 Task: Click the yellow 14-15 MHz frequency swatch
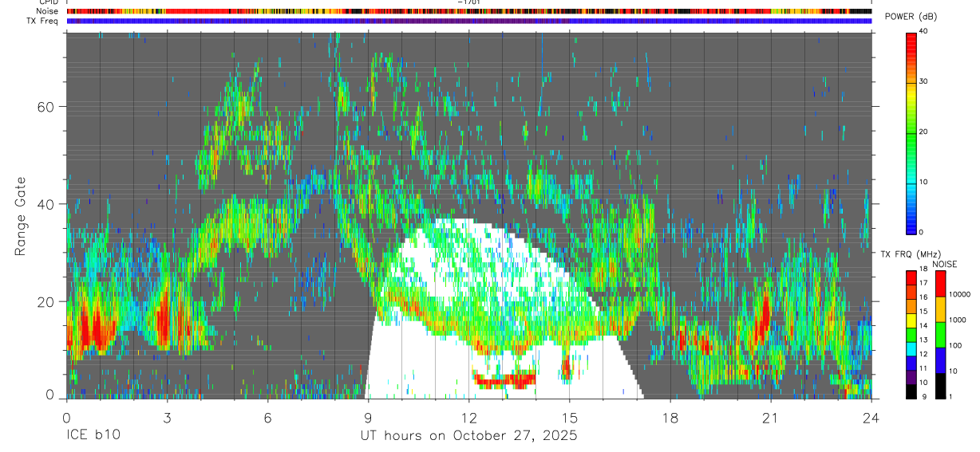click(x=911, y=320)
